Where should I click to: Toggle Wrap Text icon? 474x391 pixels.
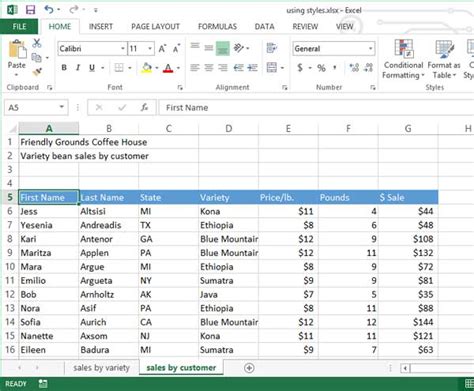[x=272, y=48]
